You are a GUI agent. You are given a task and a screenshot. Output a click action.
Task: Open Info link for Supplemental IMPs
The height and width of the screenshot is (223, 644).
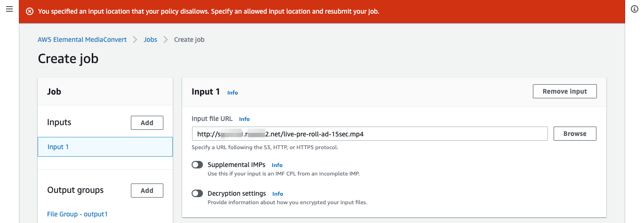point(277,165)
